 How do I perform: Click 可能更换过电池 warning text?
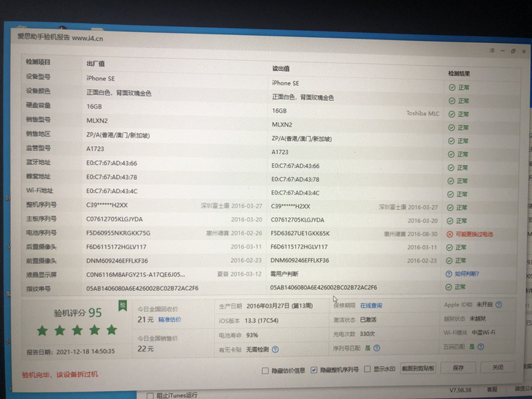(474, 234)
